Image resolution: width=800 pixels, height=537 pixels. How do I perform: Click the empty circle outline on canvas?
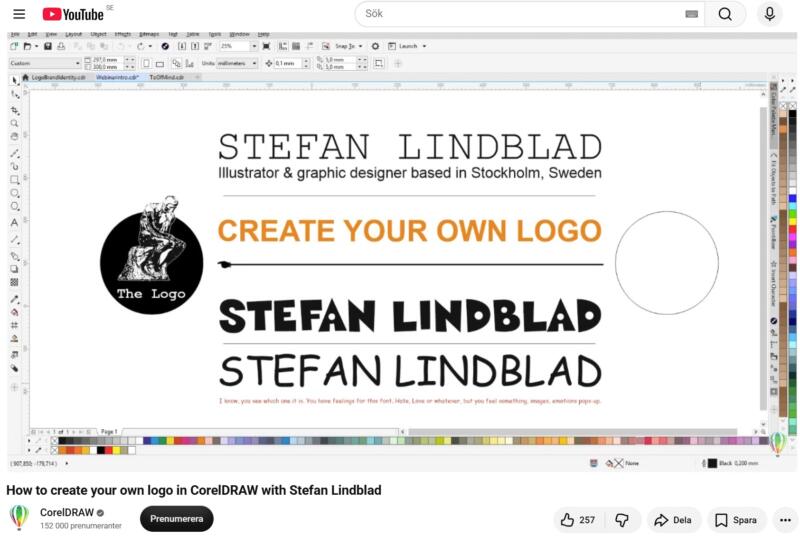[666, 263]
